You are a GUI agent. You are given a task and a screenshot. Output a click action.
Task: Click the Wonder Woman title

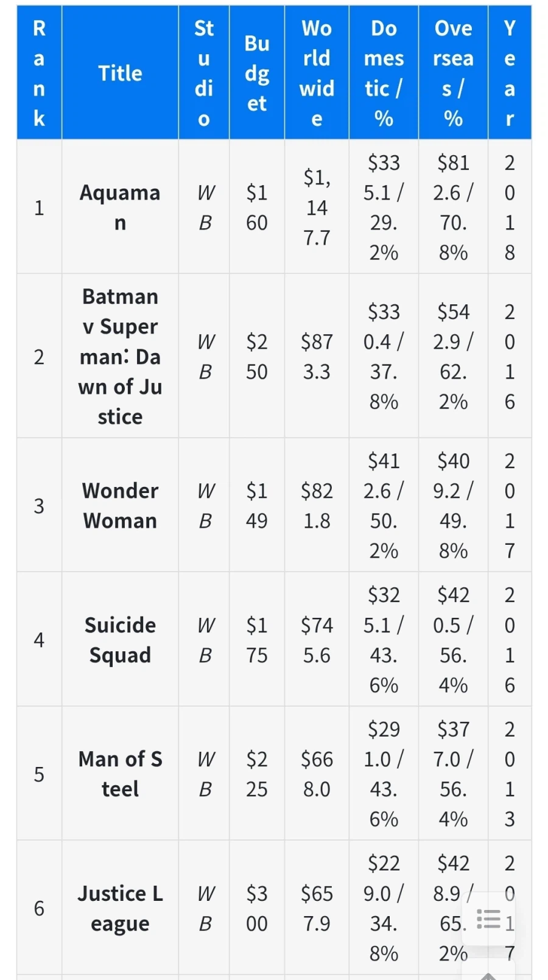(120, 505)
